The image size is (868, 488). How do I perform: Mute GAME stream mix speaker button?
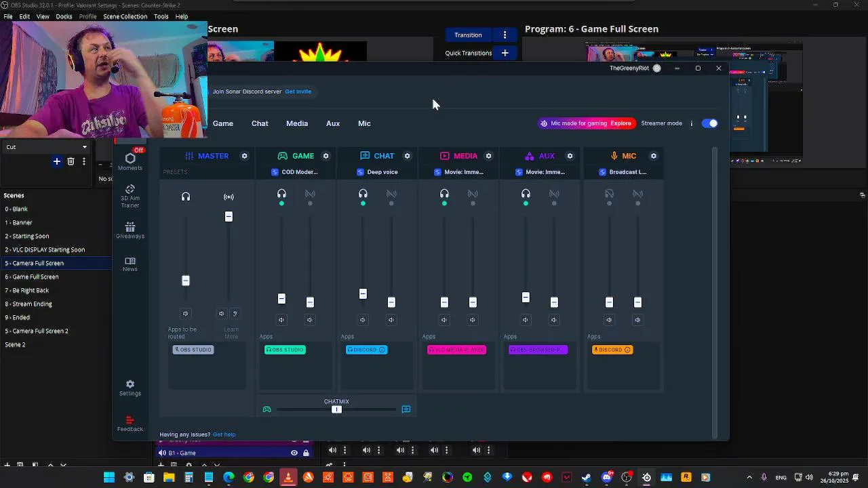[310, 320]
